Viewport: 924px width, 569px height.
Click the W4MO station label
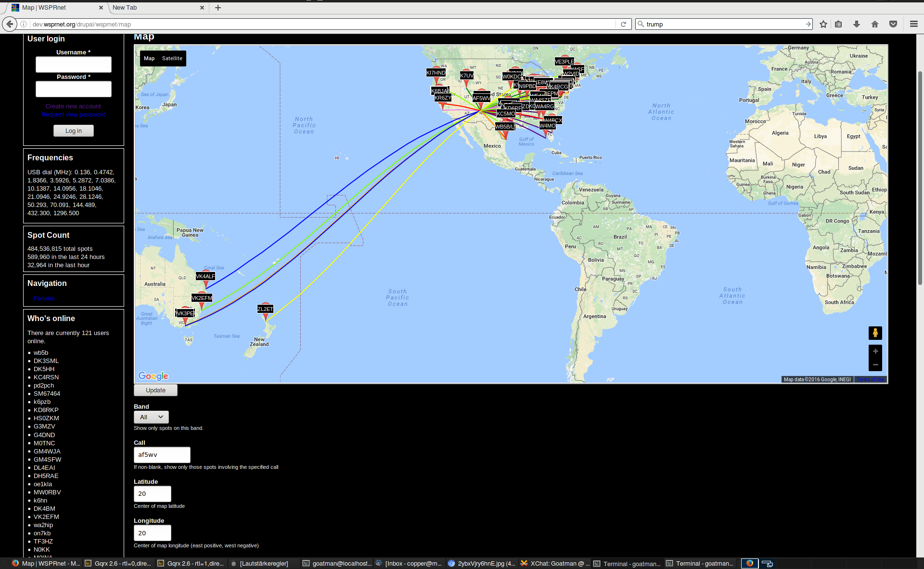click(547, 126)
